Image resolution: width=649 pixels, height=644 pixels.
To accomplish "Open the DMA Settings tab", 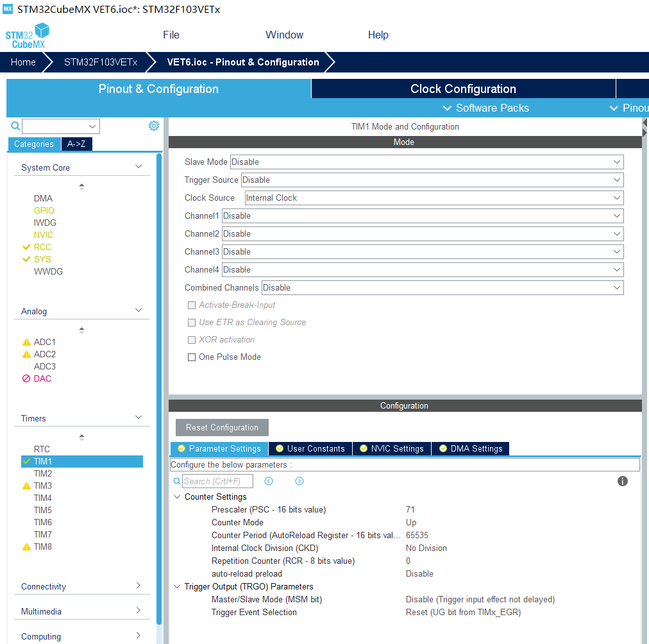I will [471, 448].
